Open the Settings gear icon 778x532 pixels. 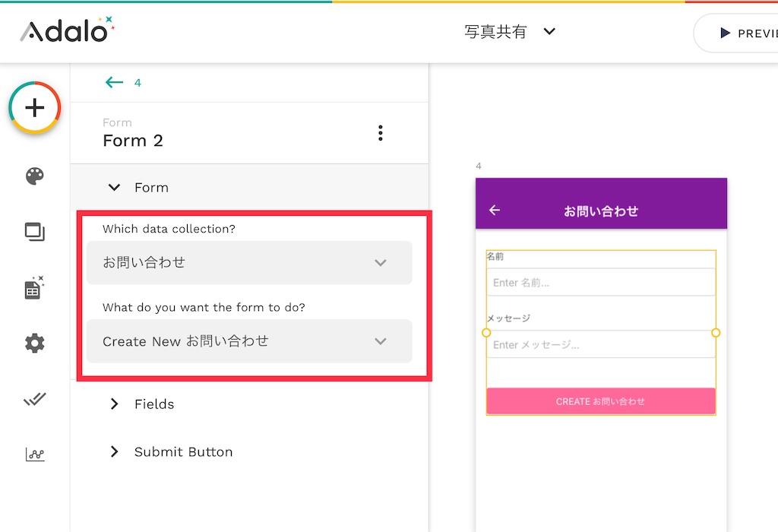(35, 343)
